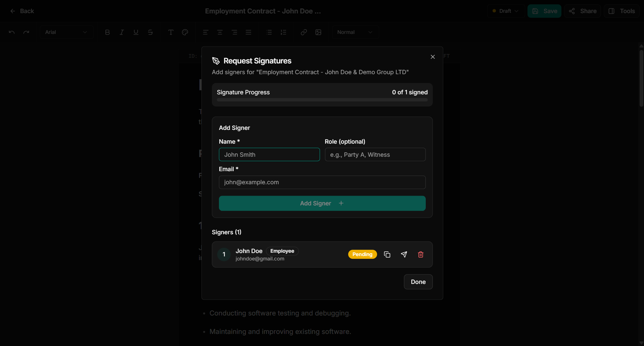Screen dimensions: 644x346
Task: Insert a bulleted list
Action: 269,32
